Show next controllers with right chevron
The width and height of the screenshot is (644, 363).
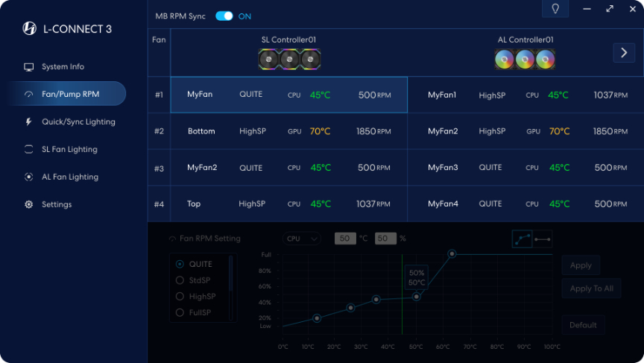[x=624, y=53]
